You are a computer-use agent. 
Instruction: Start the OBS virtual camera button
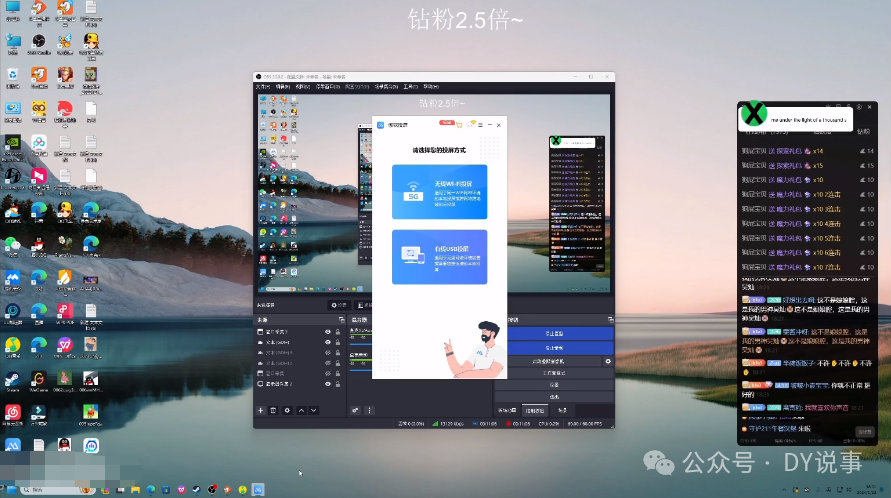(554, 362)
